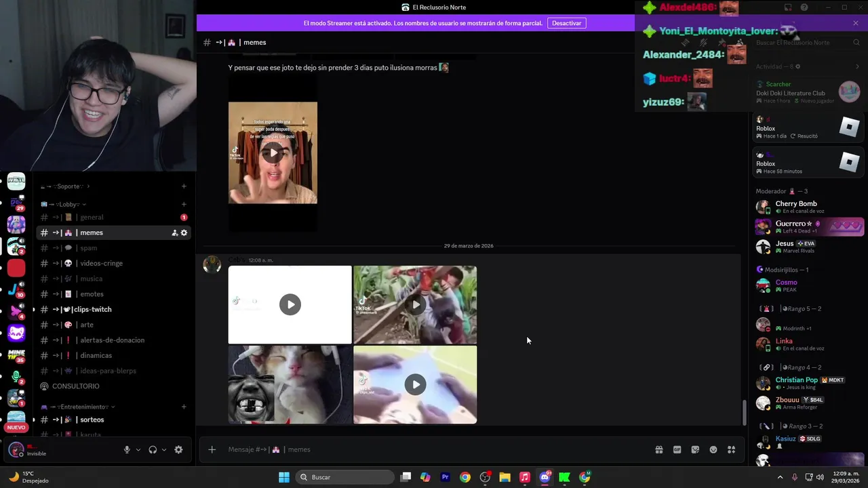This screenshot has width=868, height=488.
Task: Open the emoji picker
Action: tap(713, 449)
